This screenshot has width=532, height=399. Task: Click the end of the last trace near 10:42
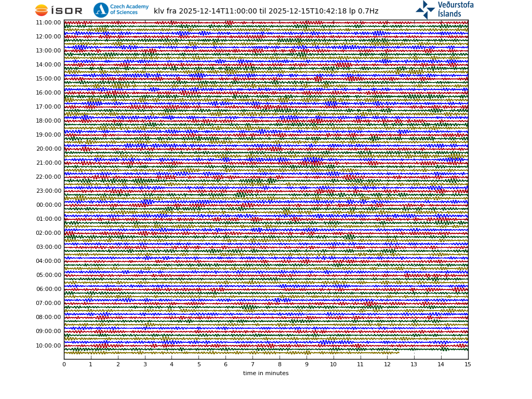[x=398, y=352]
